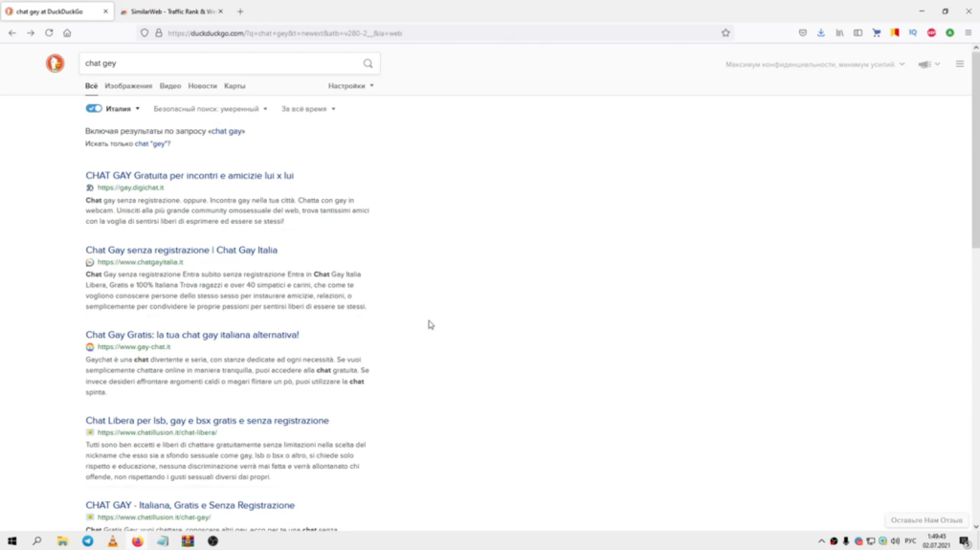
Task: Open Chat Libera per lsb result
Action: (207, 421)
